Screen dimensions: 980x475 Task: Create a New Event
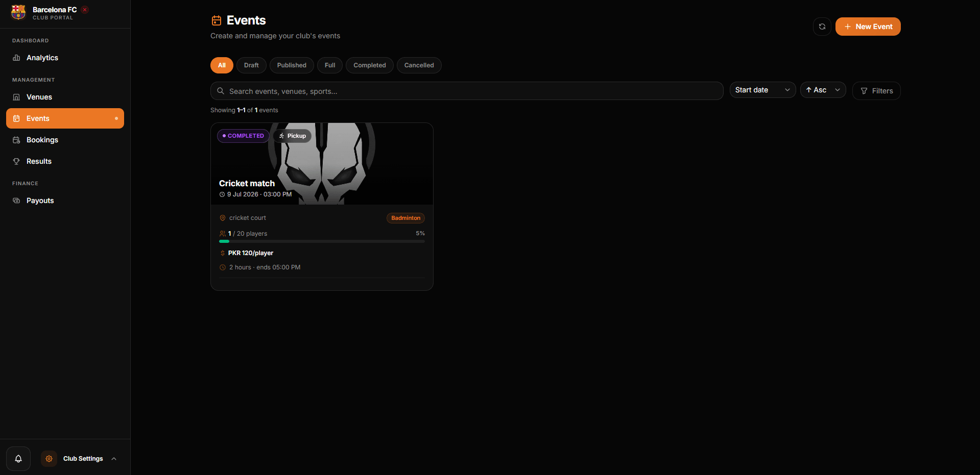[x=868, y=27]
